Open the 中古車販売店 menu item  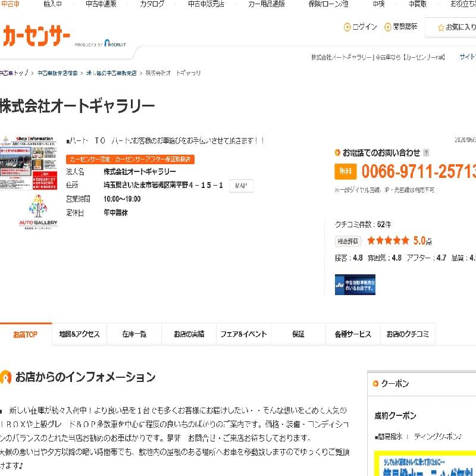tap(206, 4)
